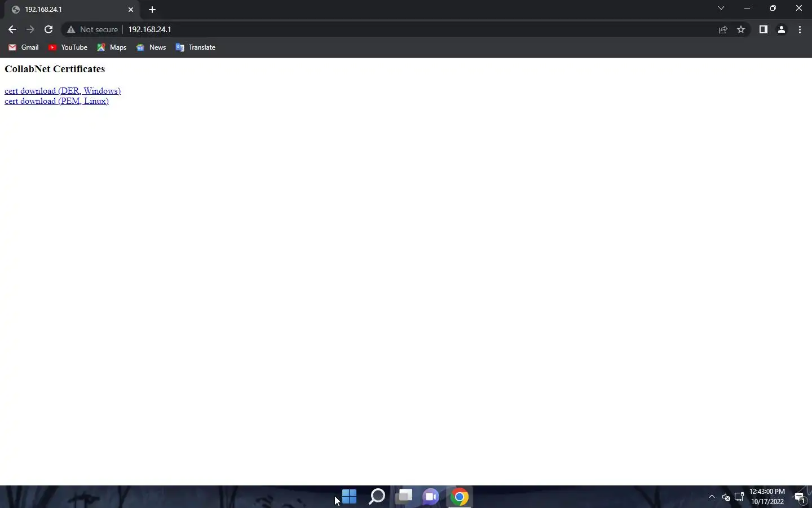
Task: Open Chrome's three-dot menu
Action: click(x=800, y=29)
